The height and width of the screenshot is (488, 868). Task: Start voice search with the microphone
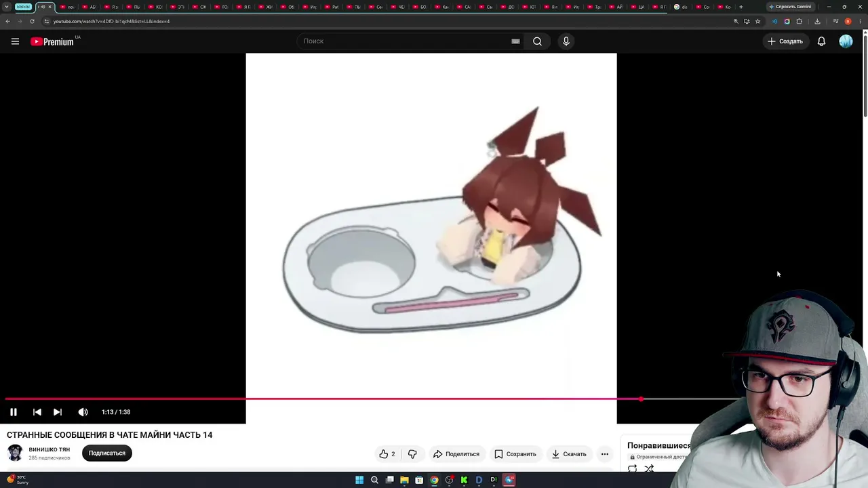pyautogui.click(x=566, y=41)
